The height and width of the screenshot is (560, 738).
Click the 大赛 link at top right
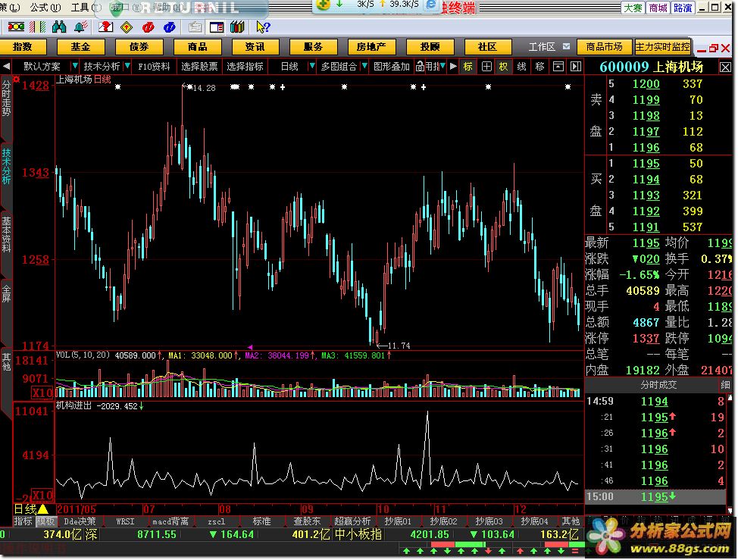pyautogui.click(x=633, y=8)
